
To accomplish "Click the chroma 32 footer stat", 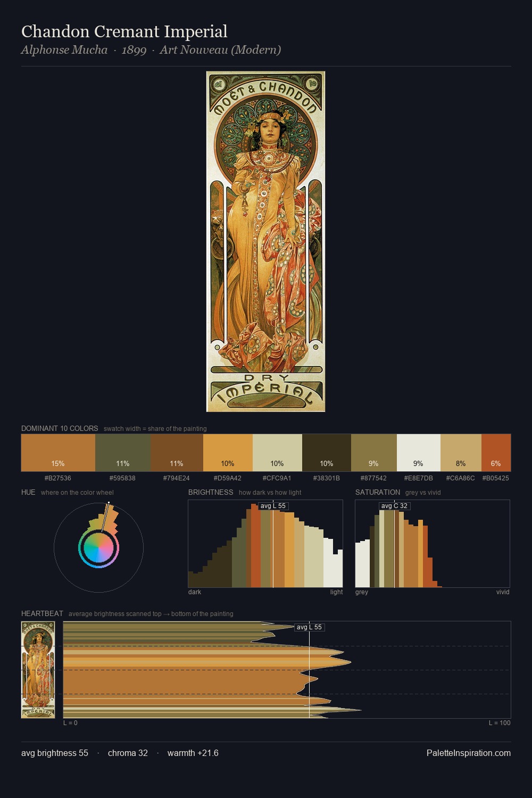I will (x=128, y=753).
